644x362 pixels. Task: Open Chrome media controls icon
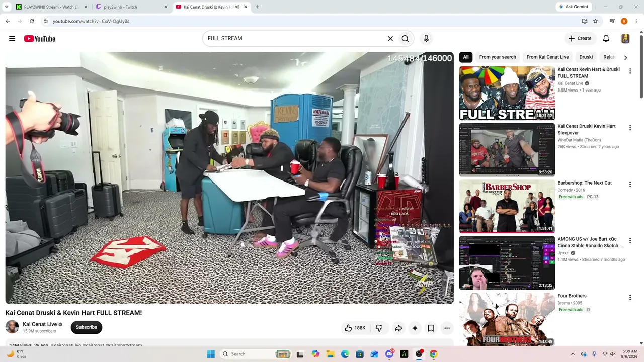pos(612,21)
